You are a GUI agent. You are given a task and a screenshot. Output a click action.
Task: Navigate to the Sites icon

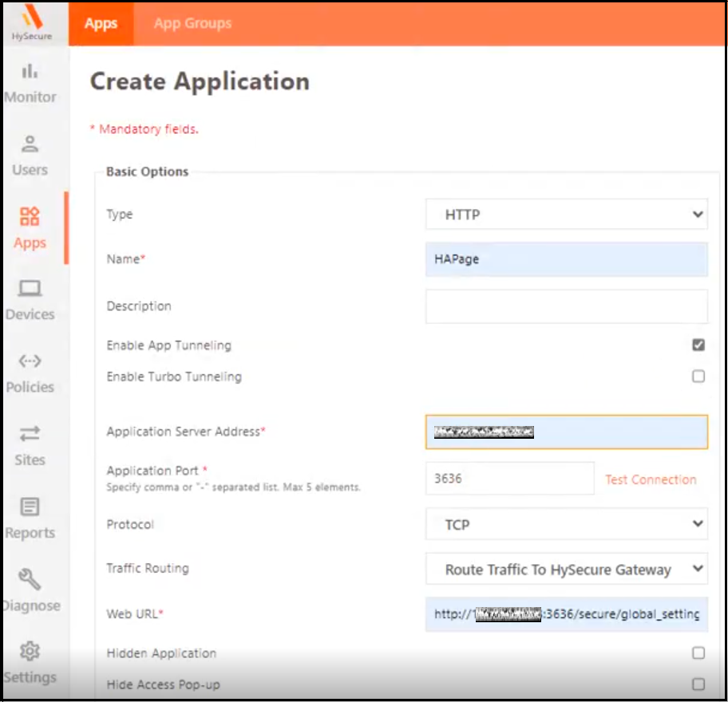(30, 435)
